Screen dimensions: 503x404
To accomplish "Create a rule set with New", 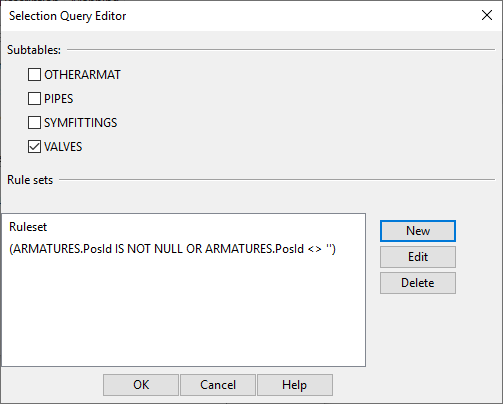I will [x=418, y=231].
